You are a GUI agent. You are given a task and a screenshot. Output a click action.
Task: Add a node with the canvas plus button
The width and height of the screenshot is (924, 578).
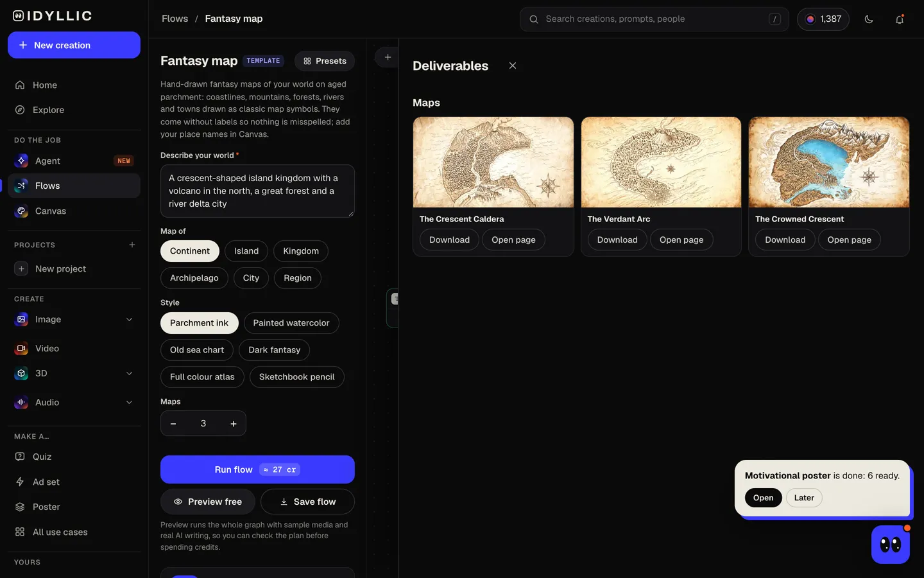(x=388, y=57)
